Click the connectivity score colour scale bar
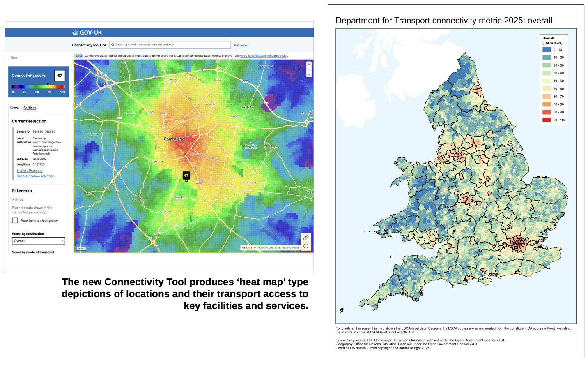Image resolution: width=588 pixels, height=365 pixels. pyautogui.click(x=38, y=87)
